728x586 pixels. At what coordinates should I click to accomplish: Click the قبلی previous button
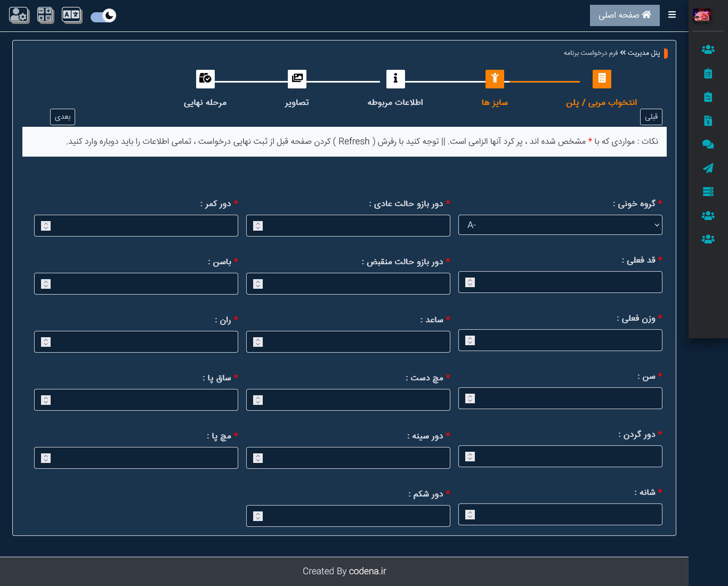(x=651, y=117)
